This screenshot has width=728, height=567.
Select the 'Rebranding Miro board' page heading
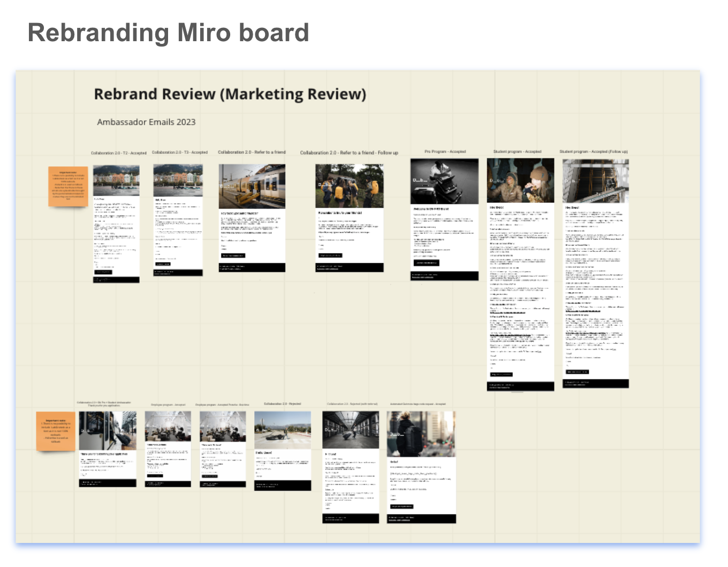click(x=169, y=33)
